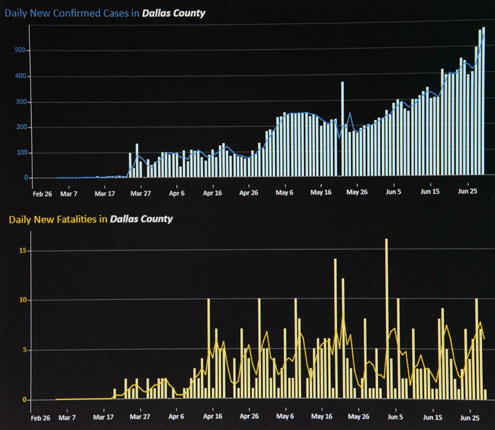Click the 10 label on the fatalities chart axis
The height and width of the screenshot is (430, 495).
[23, 300]
